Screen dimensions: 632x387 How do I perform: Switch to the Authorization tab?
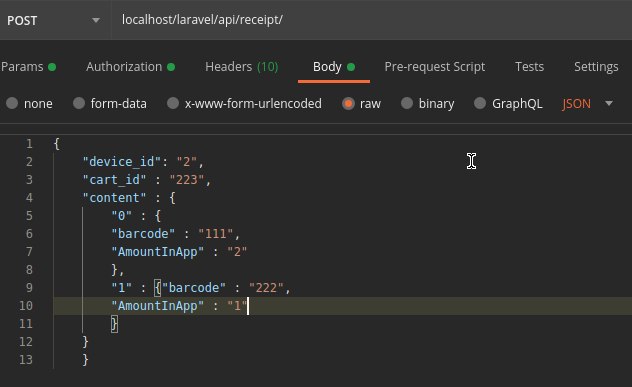pyautogui.click(x=131, y=67)
